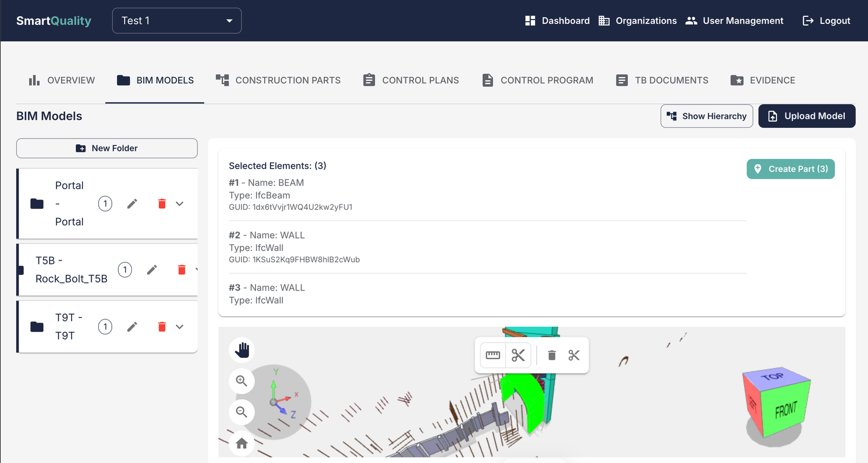Screen dimensions: 868x463
Task: Click Show Hierarchy button
Action: tap(706, 116)
